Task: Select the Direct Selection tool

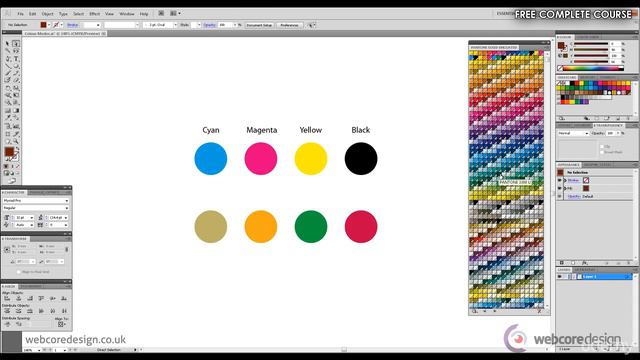Action: [16, 44]
